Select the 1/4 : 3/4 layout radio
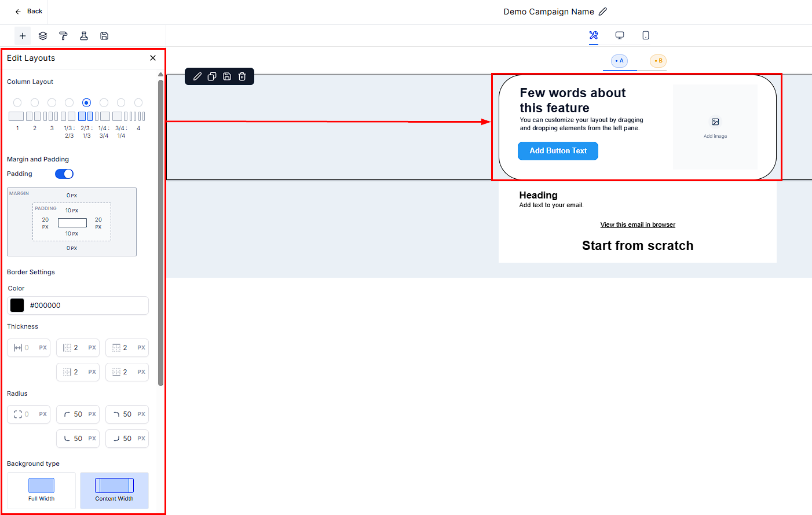This screenshot has width=812, height=515. tap(104, 102)
